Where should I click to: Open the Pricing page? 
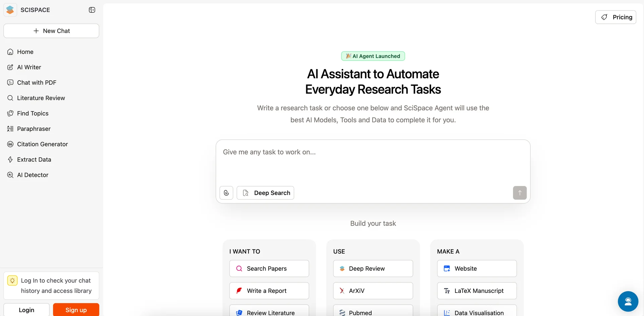[615, 17]
